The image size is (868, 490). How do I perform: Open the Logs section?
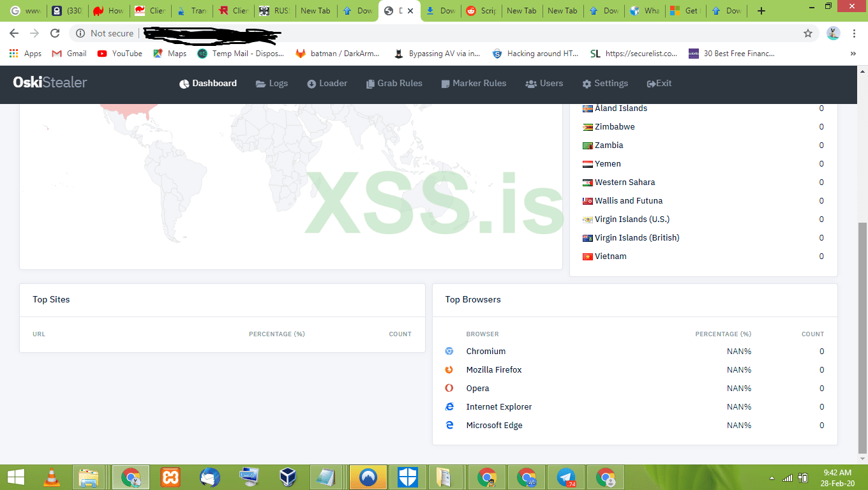(x=272, y=83)
